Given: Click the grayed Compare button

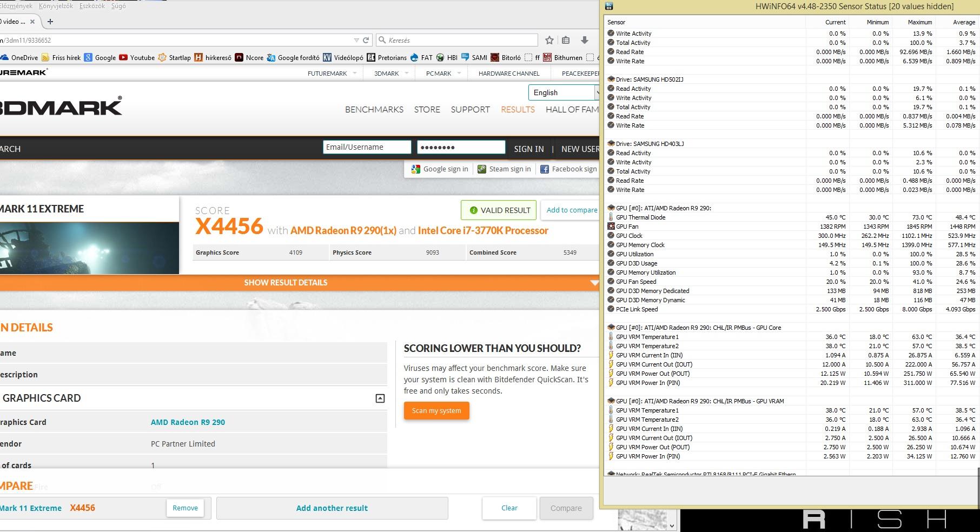Looking at the screenshot, I should pyautogui.click(x=566, y=508).
